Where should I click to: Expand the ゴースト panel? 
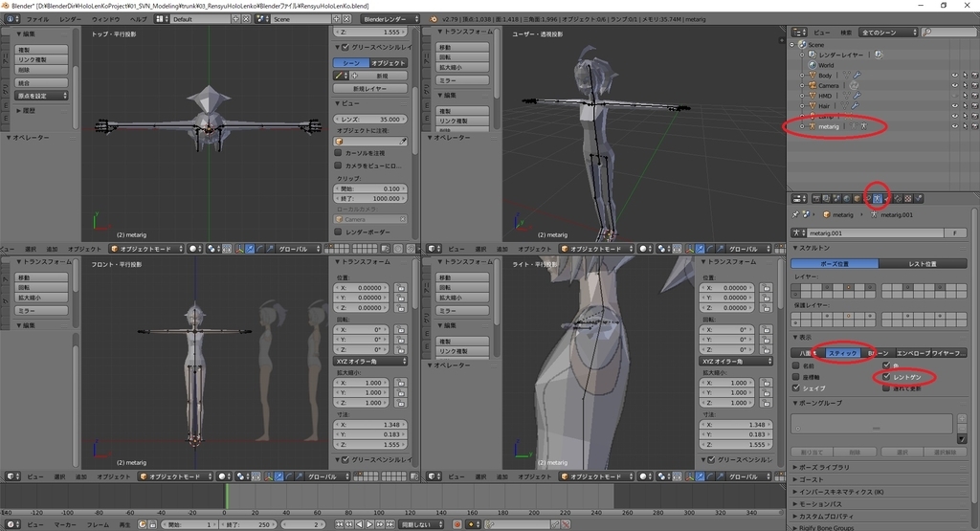tap(812, 479)
